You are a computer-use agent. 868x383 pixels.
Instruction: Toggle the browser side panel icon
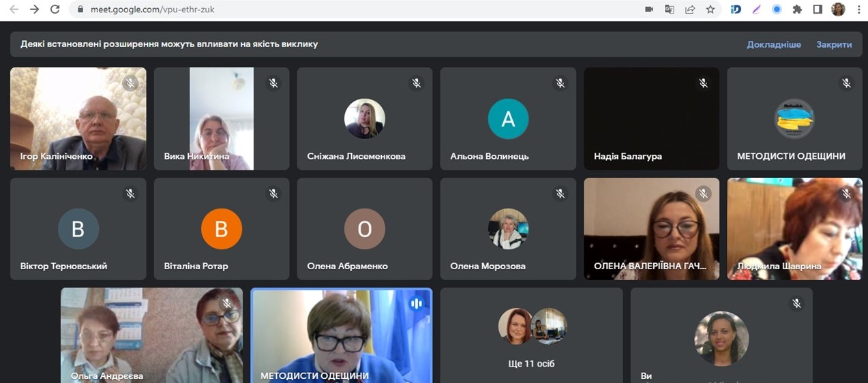818,10
